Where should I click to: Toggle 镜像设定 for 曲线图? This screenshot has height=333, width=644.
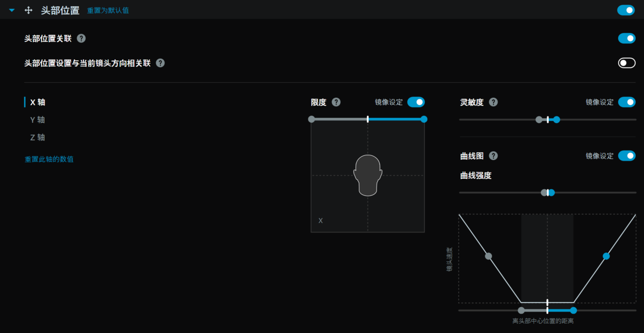point(626,156)
